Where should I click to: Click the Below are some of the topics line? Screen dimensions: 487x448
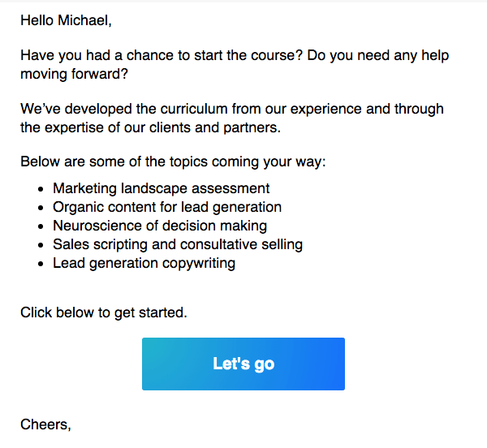(173, 162)
